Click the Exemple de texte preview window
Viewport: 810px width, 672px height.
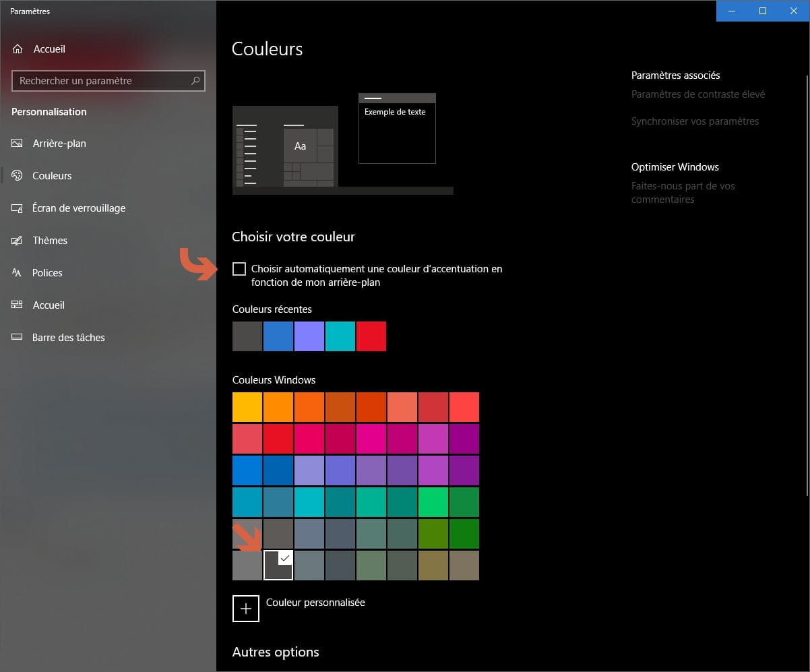click(397, 128)
